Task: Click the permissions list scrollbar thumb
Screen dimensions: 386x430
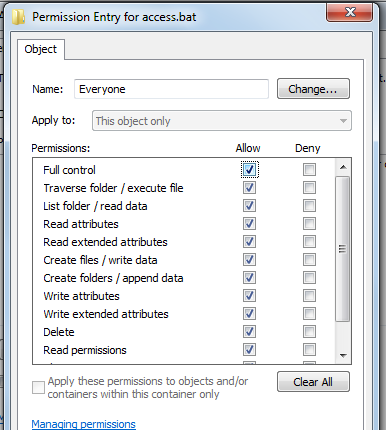Action: [x=343, y=249]
